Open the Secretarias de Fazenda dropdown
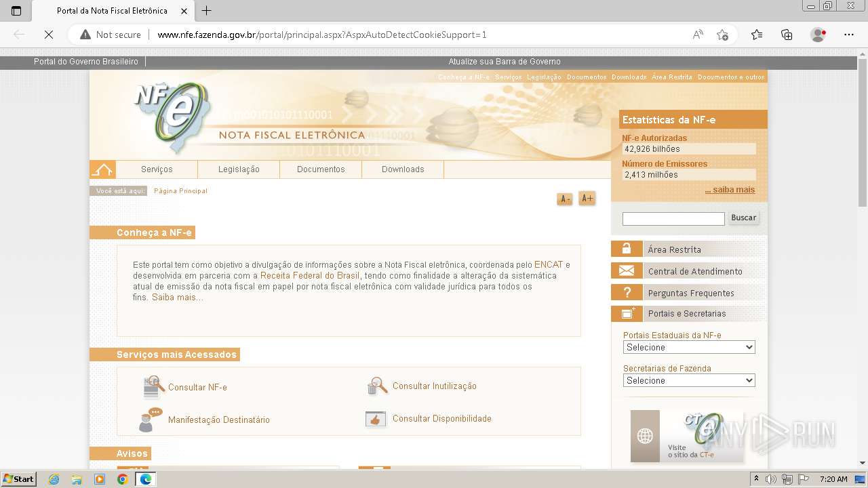Image resolution: width=868 pixels, height=488 pixels. (x=689, y=380)
